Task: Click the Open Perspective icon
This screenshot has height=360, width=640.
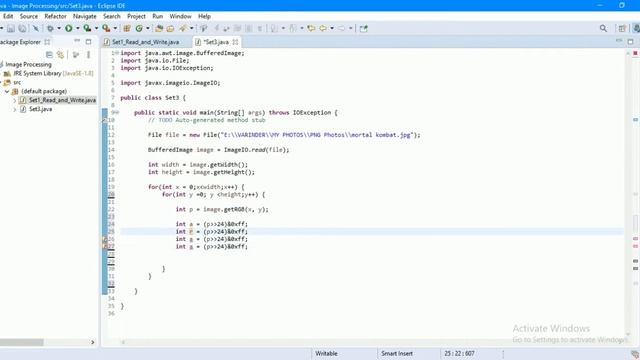Action: tap(622, 28)
